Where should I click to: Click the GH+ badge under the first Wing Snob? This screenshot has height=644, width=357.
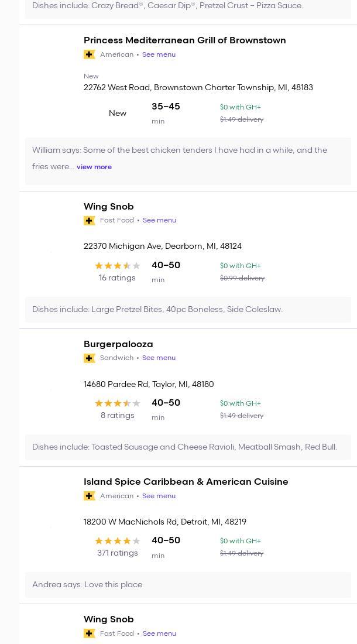click(x=90, y=221)
